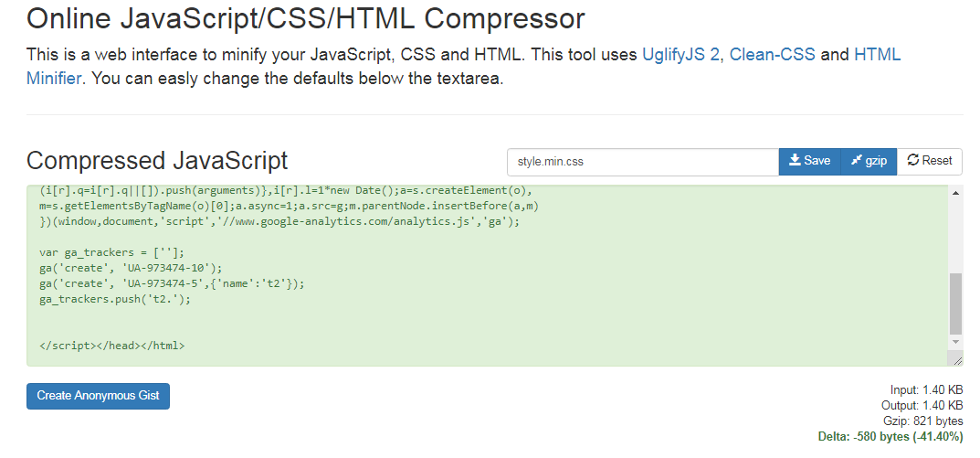The image size is (980, 458).
Task: Click the Delta -580 bytes statistic
Action: click(x=890, y=437)
